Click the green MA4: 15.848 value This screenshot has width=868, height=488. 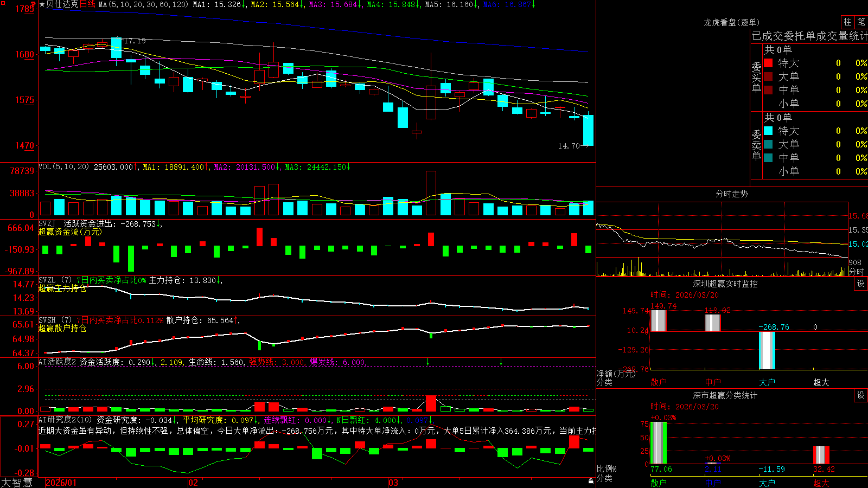394,4
